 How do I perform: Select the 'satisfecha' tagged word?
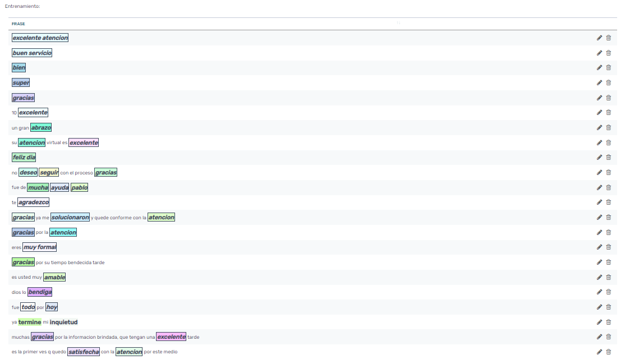[84, 352]
